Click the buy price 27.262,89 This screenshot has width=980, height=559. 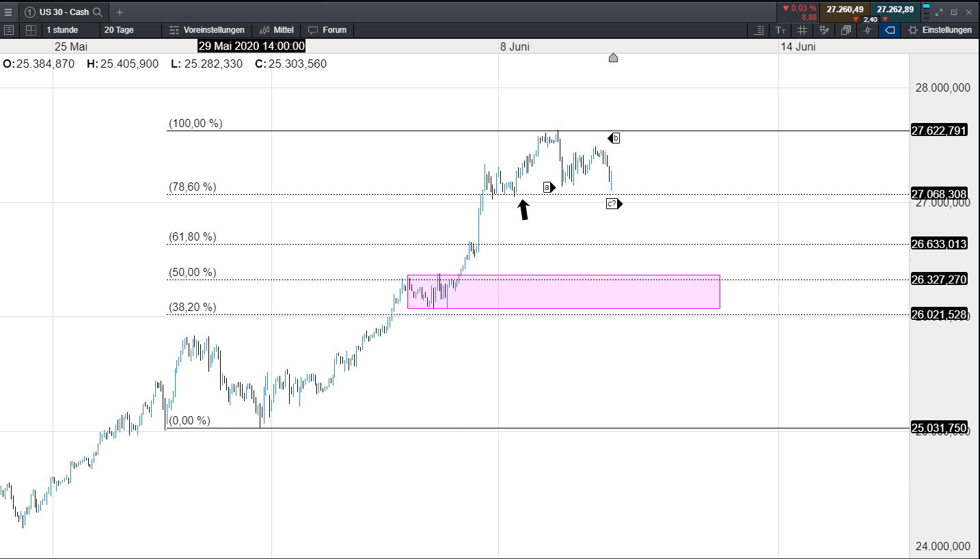[895, 9]
